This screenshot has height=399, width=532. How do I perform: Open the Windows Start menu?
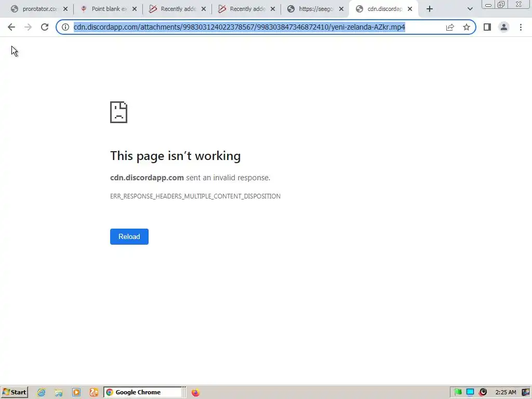tap(15, 392)
